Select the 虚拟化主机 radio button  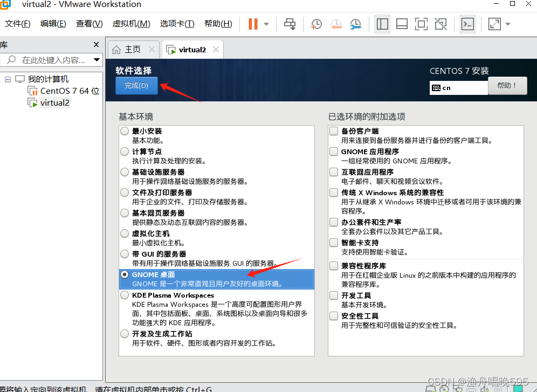tap(125, 233)
